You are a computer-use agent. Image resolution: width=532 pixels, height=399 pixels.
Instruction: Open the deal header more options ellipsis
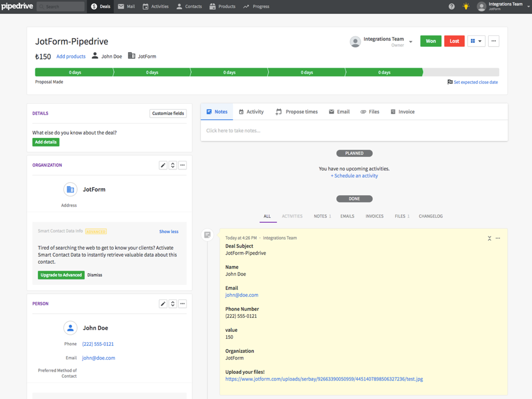click(494, 41)
